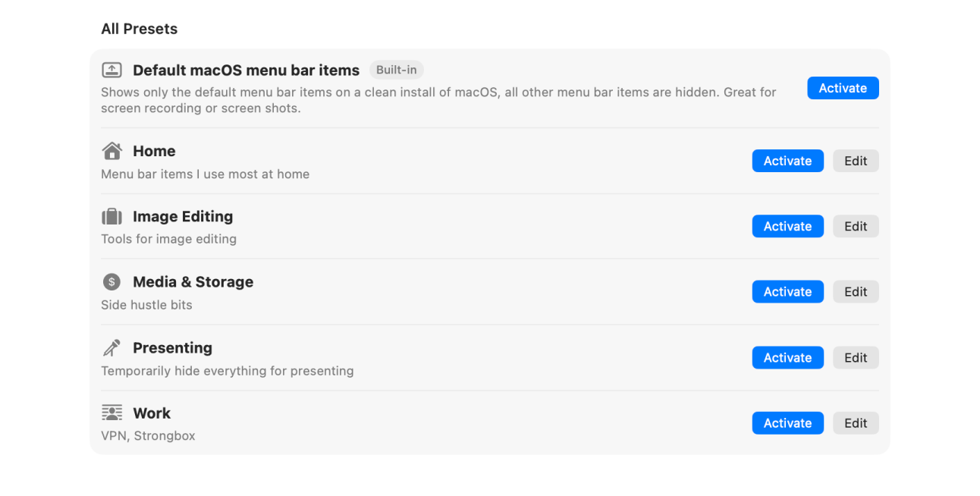Viewport: 980px width, 496px height.
Task: Edit the Presenting preset
Action: (x=856, y=358)
